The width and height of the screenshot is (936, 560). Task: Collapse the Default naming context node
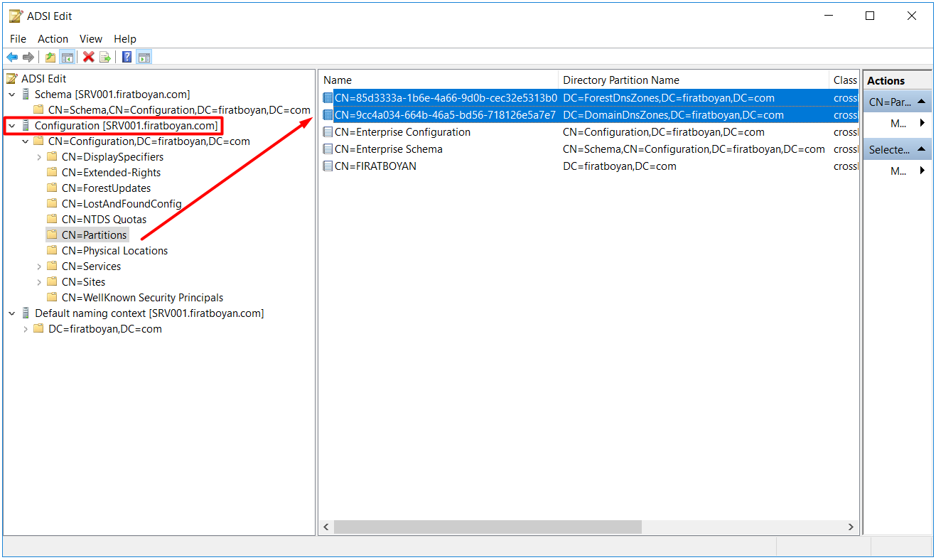tap(11, 313)
